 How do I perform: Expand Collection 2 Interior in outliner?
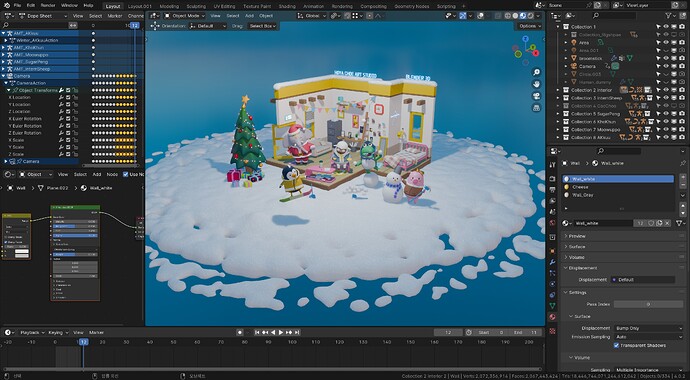[x=559, y=90]
